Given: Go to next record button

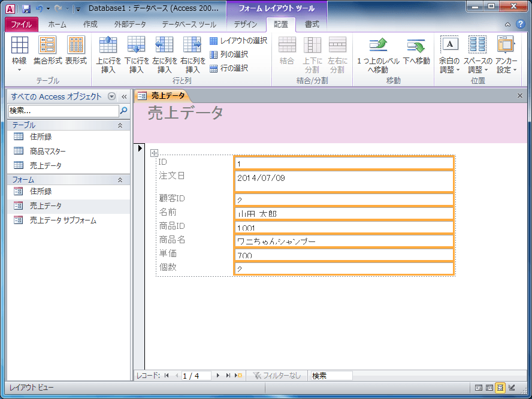Looking at the screenshot, I should click(218, 375).
